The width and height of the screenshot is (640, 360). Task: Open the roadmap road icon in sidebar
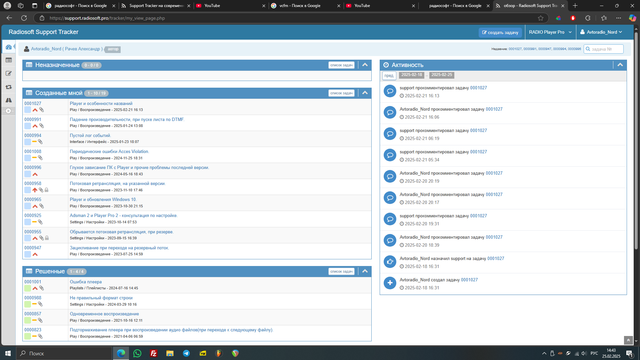9,100
